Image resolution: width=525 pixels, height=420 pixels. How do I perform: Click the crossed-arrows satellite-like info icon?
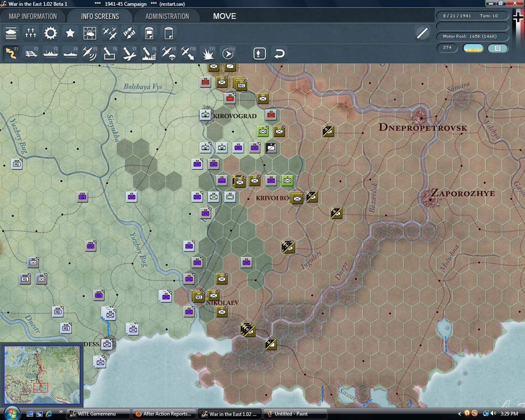point(129,33)
